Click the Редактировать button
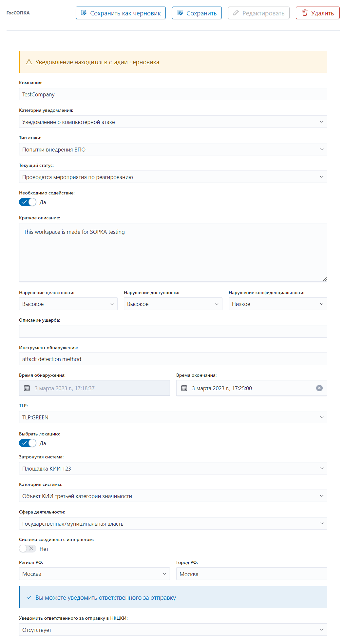 tap(259, 13)
